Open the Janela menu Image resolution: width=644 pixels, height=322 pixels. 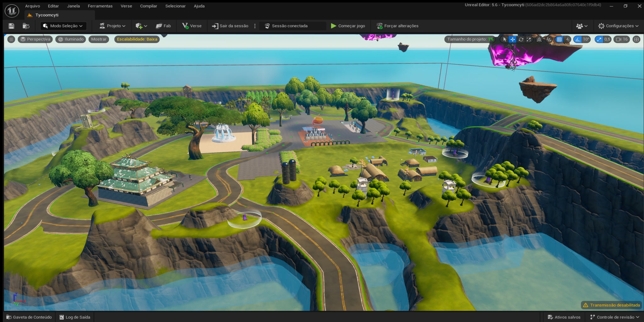click(73, 6)
